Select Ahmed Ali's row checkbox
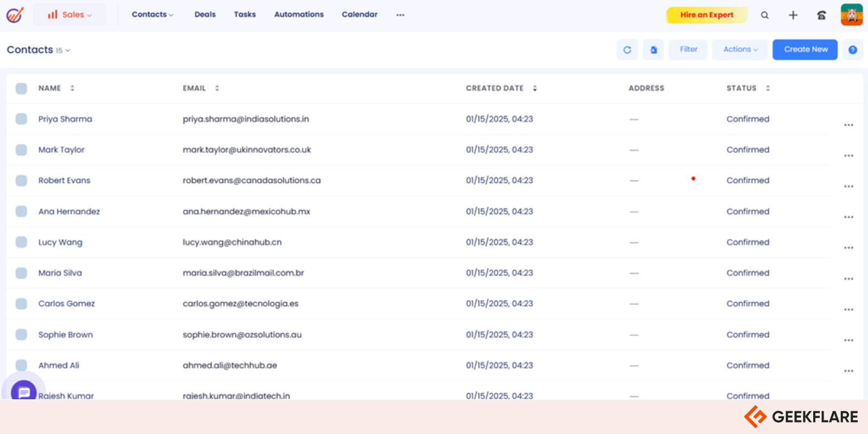Image resolution: width=868 pixels, height=434 pixels. click(x=21, y=365)
